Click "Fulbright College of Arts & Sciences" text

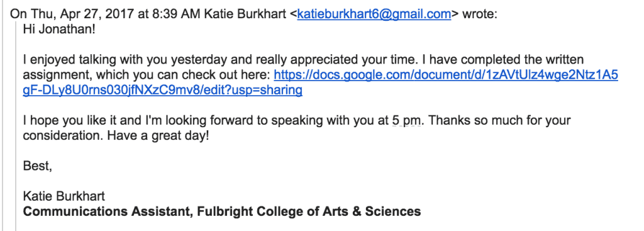coord(309,211)
